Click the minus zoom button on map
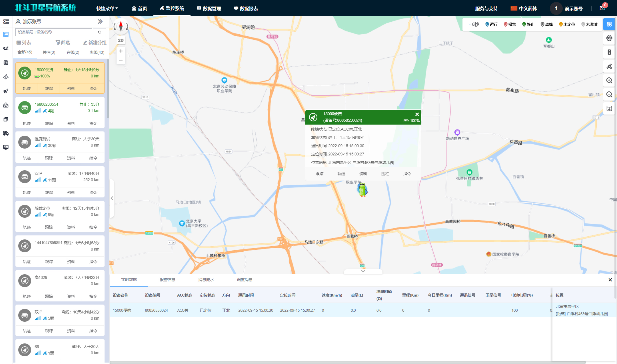 (121, 60)
